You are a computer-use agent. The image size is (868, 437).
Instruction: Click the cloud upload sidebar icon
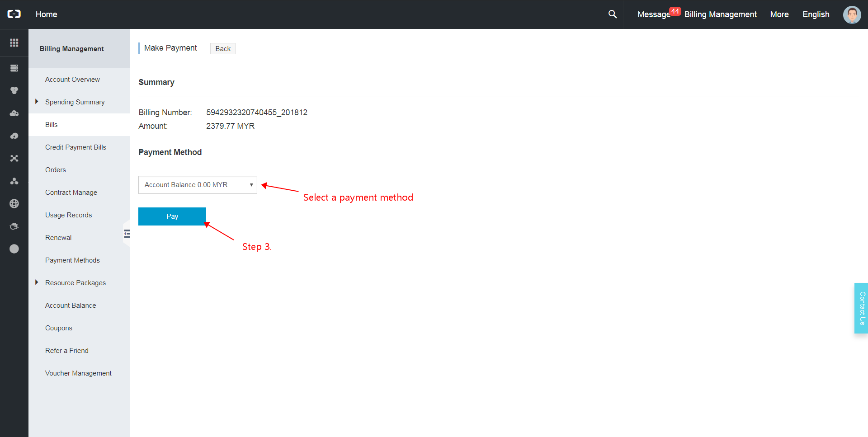[x=14, y=136]
